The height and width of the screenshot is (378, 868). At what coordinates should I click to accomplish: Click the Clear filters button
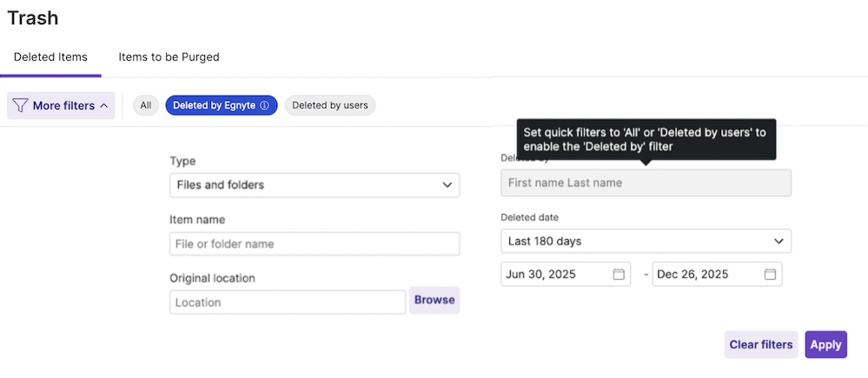760,345
